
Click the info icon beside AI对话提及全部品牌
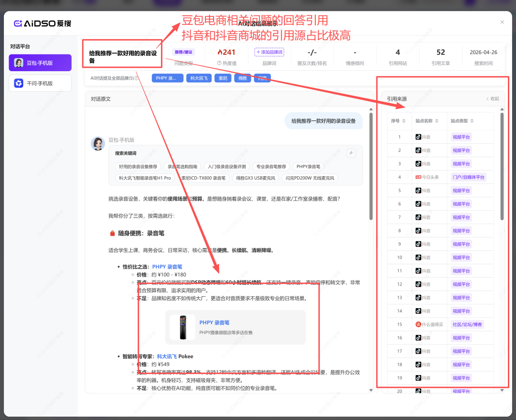coord(137,78)
